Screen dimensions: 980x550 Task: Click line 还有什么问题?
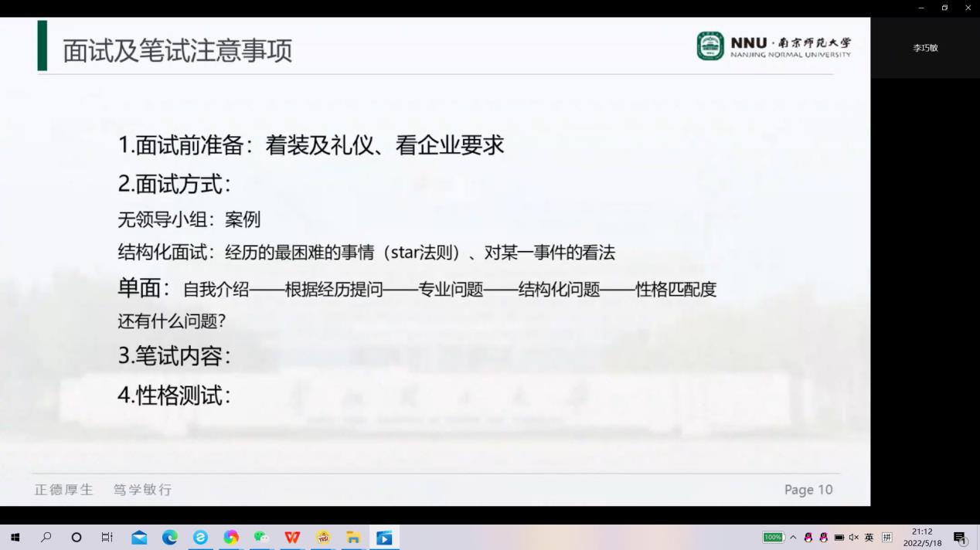[x=172, y=321]
